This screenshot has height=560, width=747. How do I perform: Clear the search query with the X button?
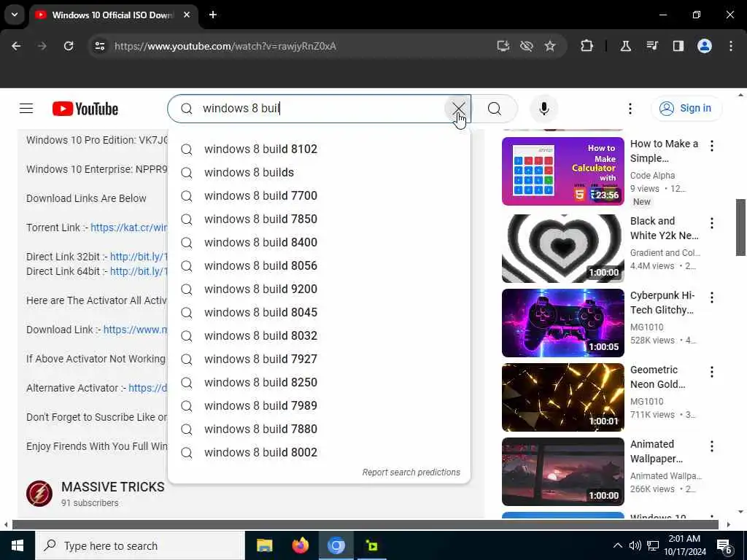[458, 109]
